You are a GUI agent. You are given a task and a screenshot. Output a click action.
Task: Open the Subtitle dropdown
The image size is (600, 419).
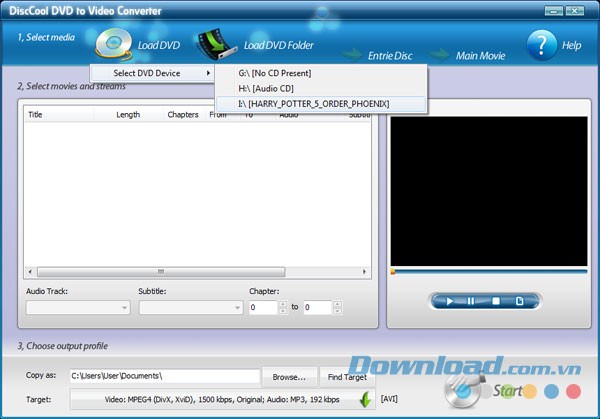coord(191,307)
